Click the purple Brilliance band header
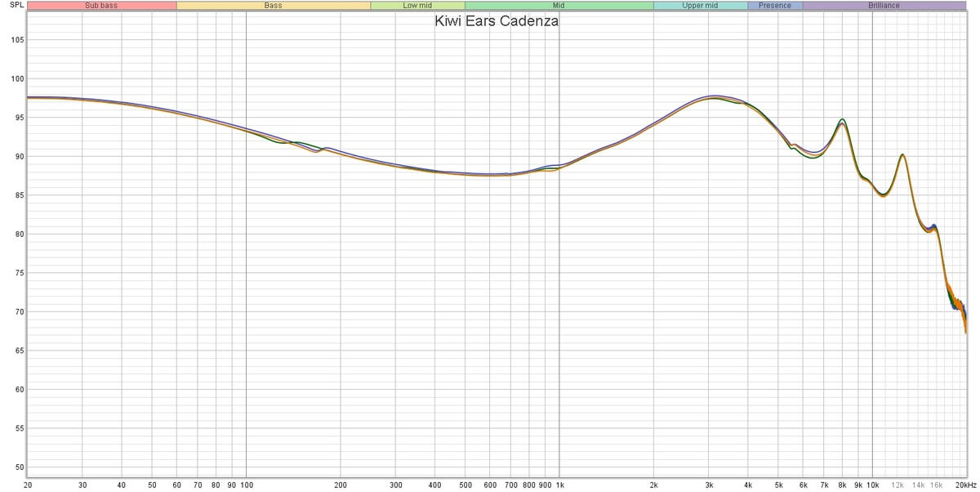980x492 pixels. pyautogui.click(x=884, y=6)
